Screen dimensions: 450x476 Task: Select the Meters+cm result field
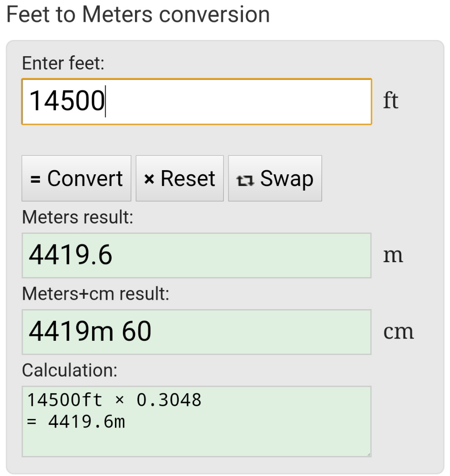tap(196, 331)
